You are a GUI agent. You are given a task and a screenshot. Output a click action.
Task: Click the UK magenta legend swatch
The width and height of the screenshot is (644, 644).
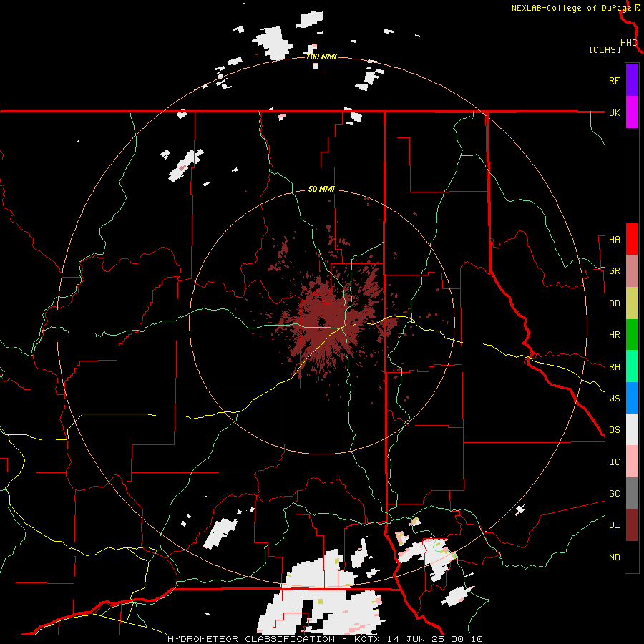click(632, 112)
